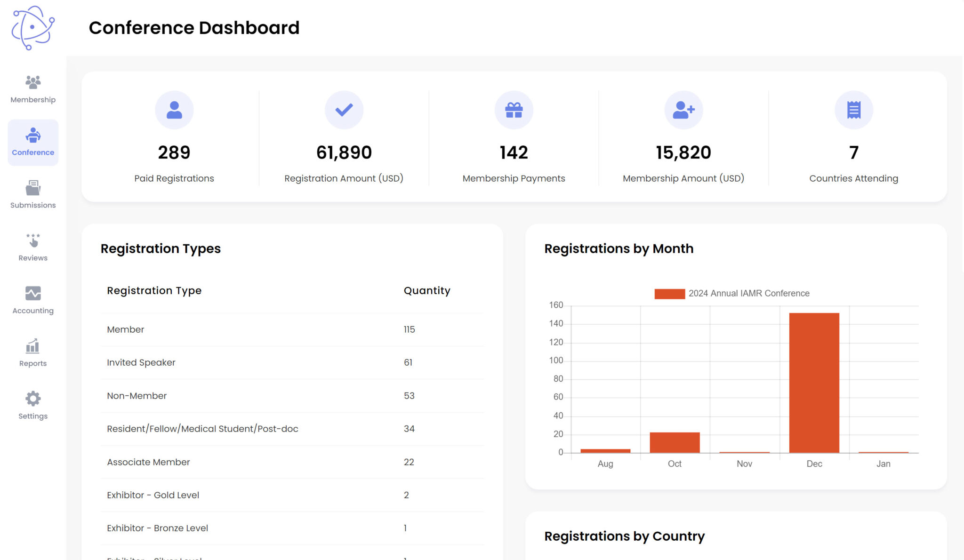Open the Membership section in the sidebar
The image size is (964, 560).
(x=32, y=88)
